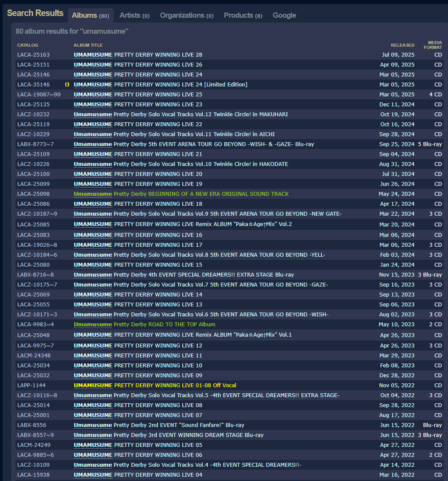Click the RELEASED column header
Image resolution: width=448 pixels, height=481 pixels.
[403, 45]
